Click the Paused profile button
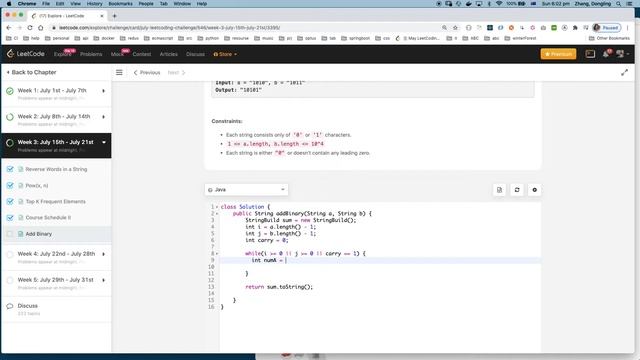 (x=607, y=28)
